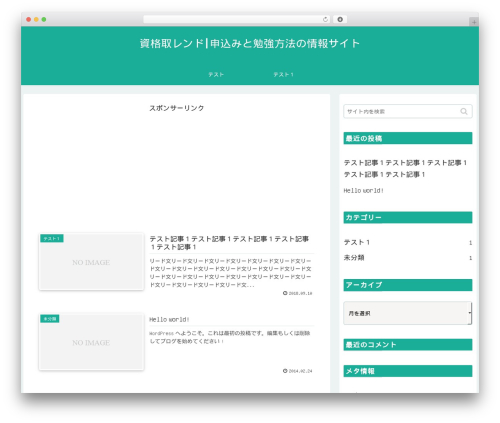500x423 pixels.
Task: Open new tab with plus button
Action: tap(474, 22)
